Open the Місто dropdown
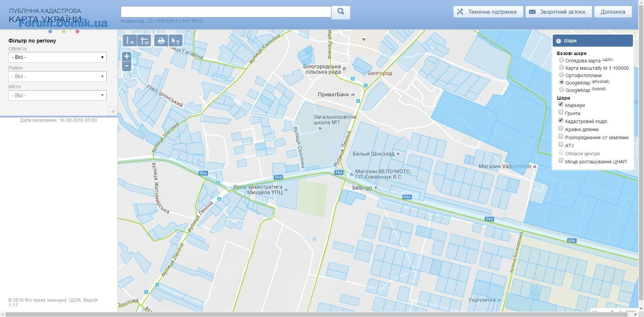The height and width of the screenshot is (317, 644). click(57, 96)
